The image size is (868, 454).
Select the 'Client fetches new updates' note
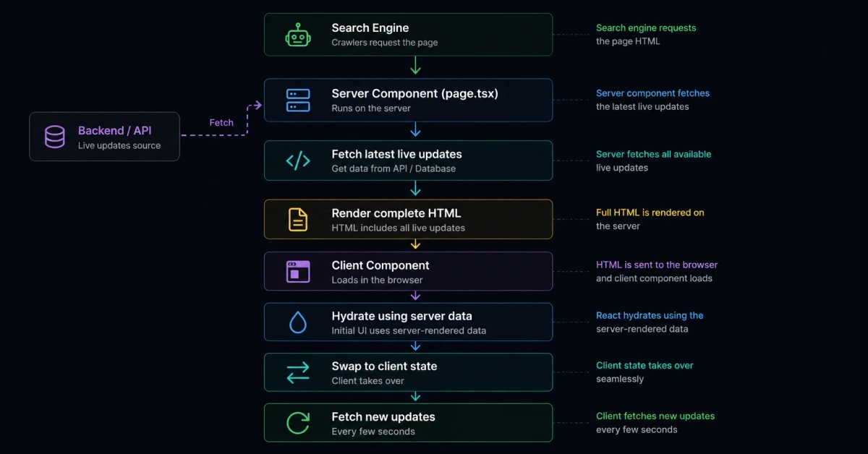point(655,423)
